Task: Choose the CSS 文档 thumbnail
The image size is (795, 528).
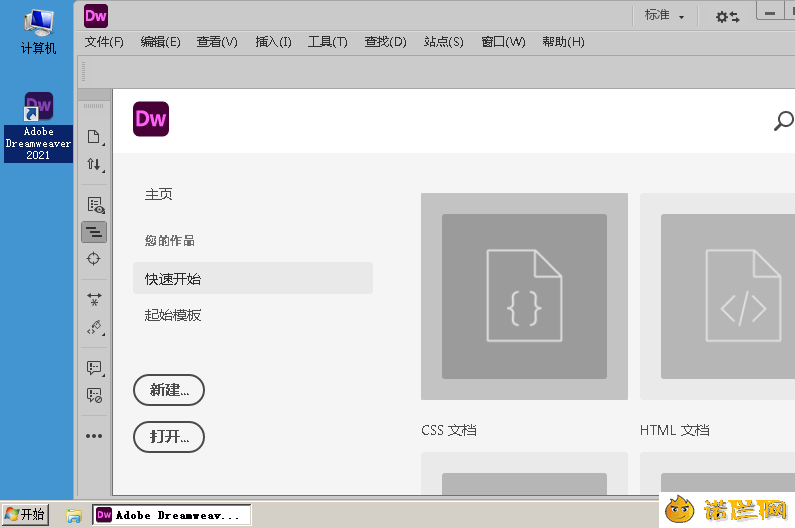Action: coord(524,296)
